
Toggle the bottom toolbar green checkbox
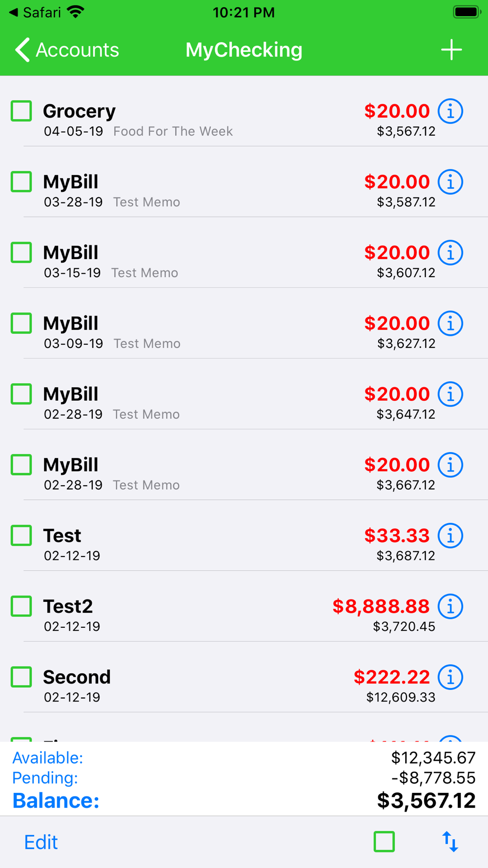click(384, 842)
